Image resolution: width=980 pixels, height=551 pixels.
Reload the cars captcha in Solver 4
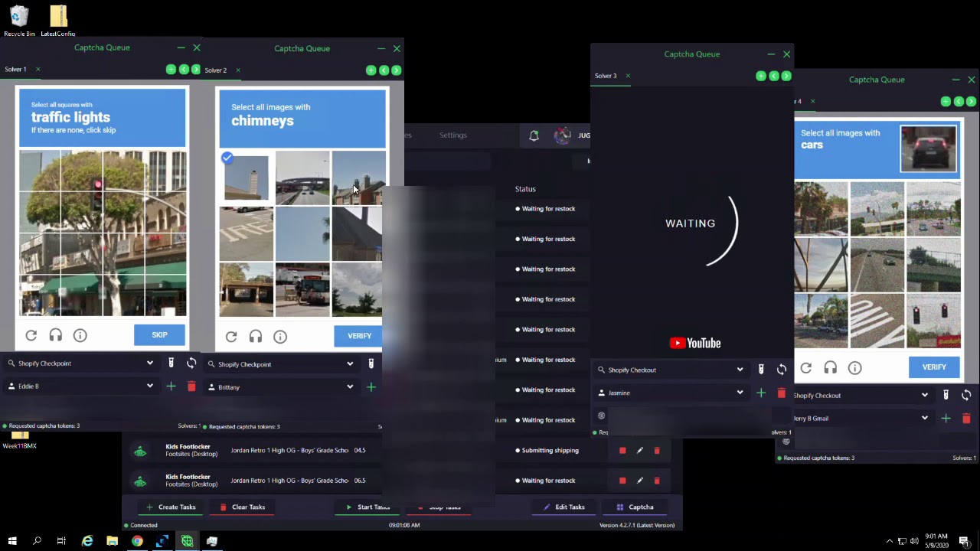coord(806,368)
